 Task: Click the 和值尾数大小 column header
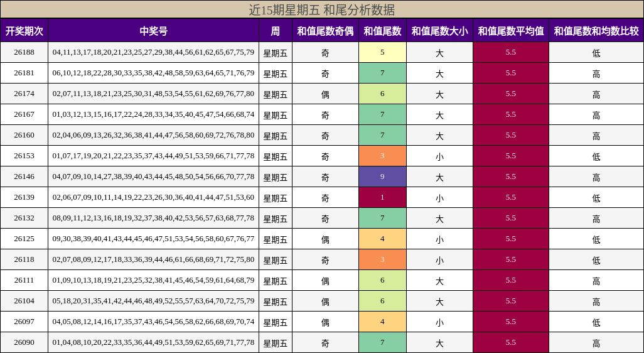439,31
